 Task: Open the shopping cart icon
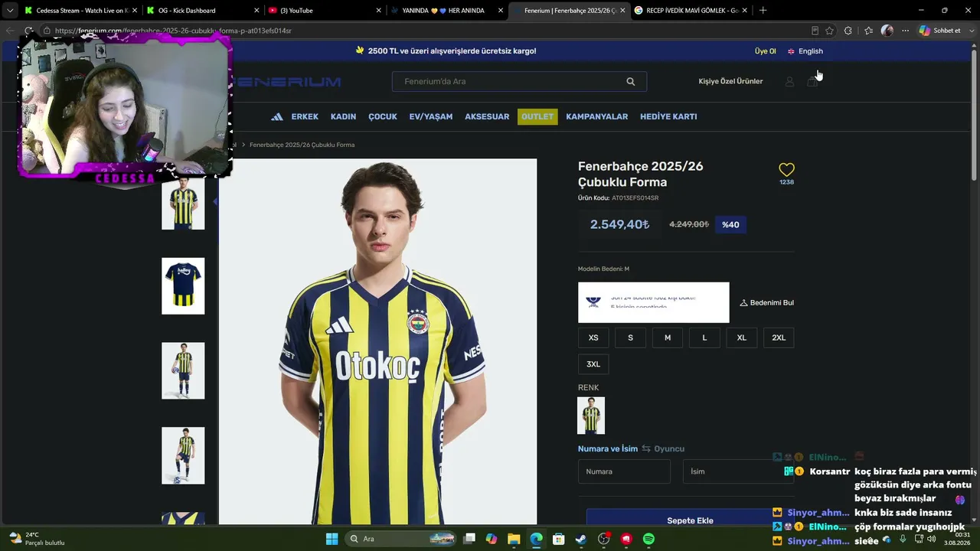click(x=812, y=82)
